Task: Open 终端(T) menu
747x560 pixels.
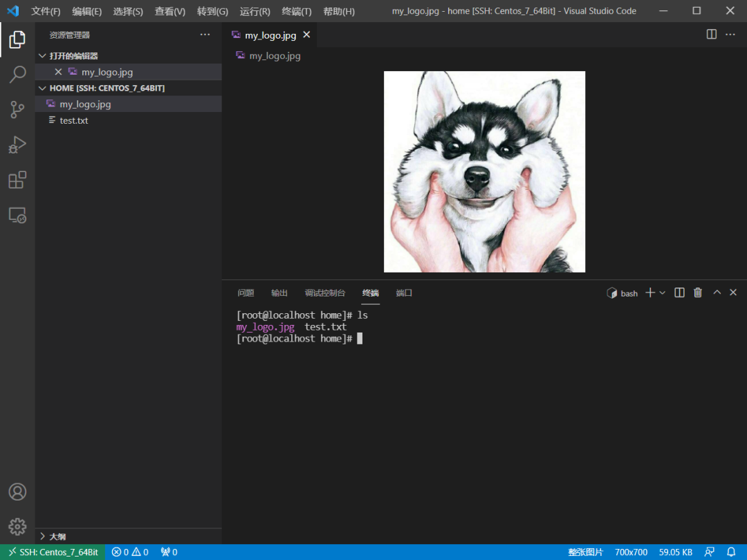Action: (296, 11)
